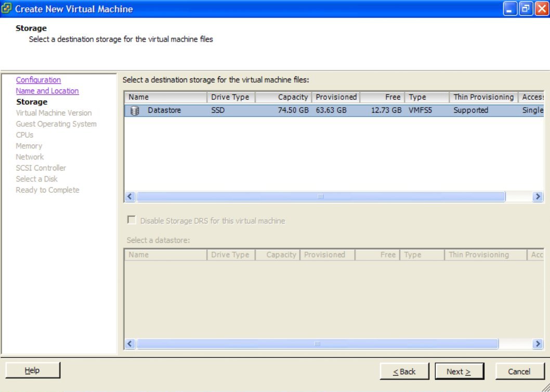Image resolution: width=550 pixels, height=392 pixels.
Task: Click the Select a Disk step
Action: [x=36, y=179]
